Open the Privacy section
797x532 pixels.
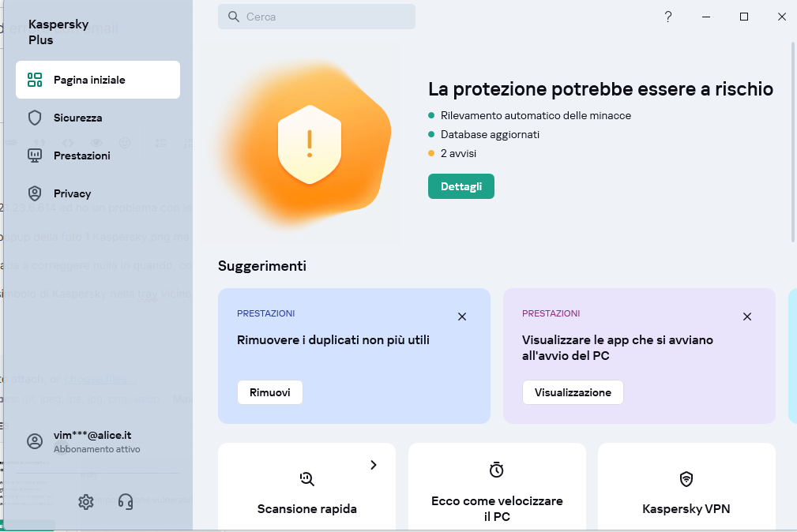click(72, 193)
